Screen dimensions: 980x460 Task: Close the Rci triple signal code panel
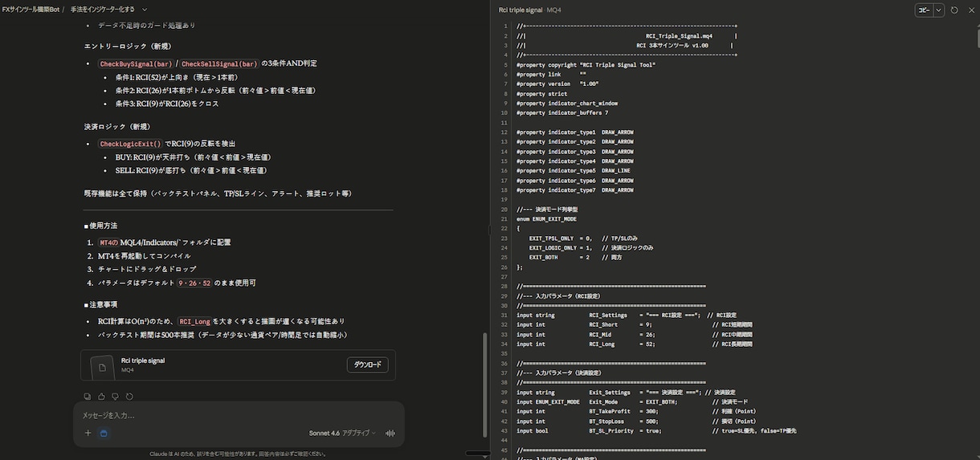pos(970,10)
